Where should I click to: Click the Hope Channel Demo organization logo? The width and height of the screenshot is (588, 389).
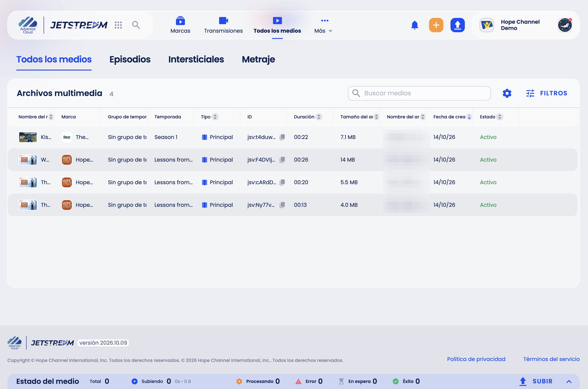pyautogui.click(x=486, y=25)
